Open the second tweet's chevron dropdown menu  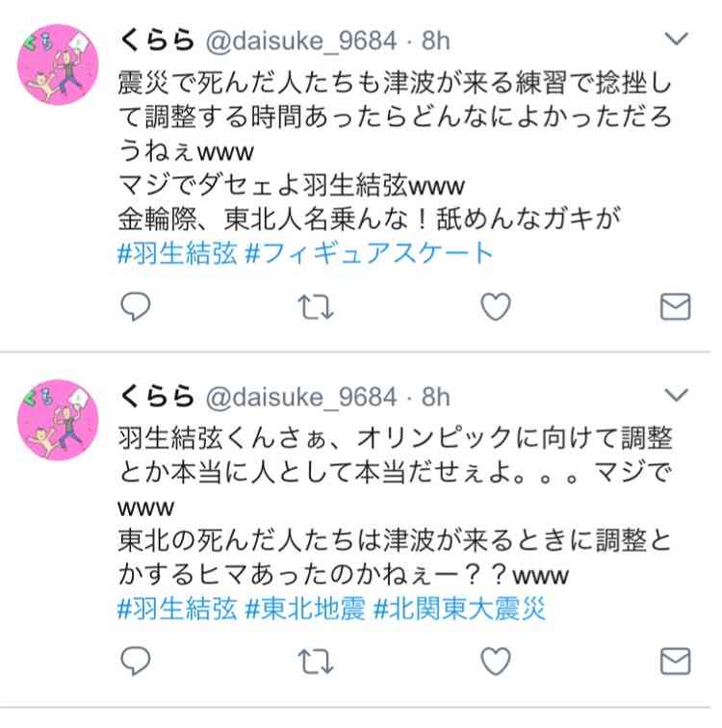click(676, 395)
